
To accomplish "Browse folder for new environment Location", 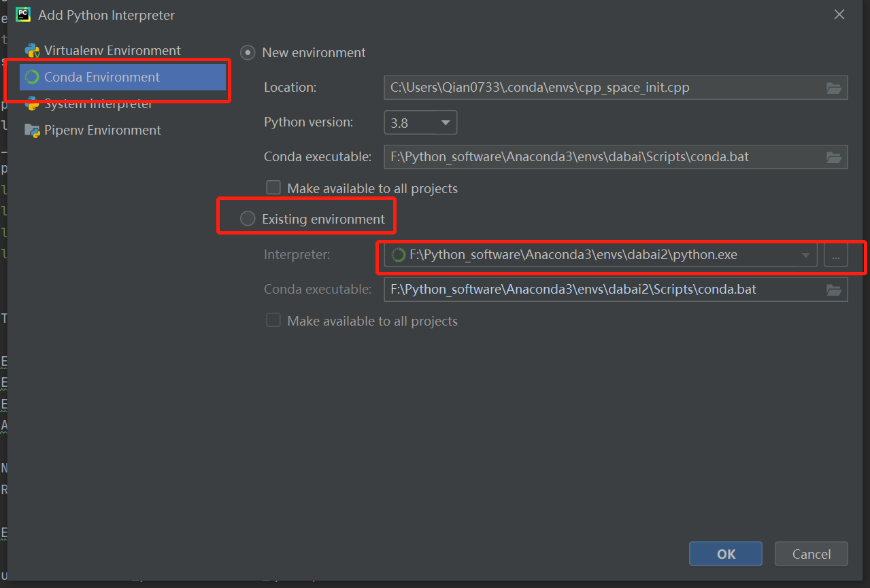I will point(834,88).
